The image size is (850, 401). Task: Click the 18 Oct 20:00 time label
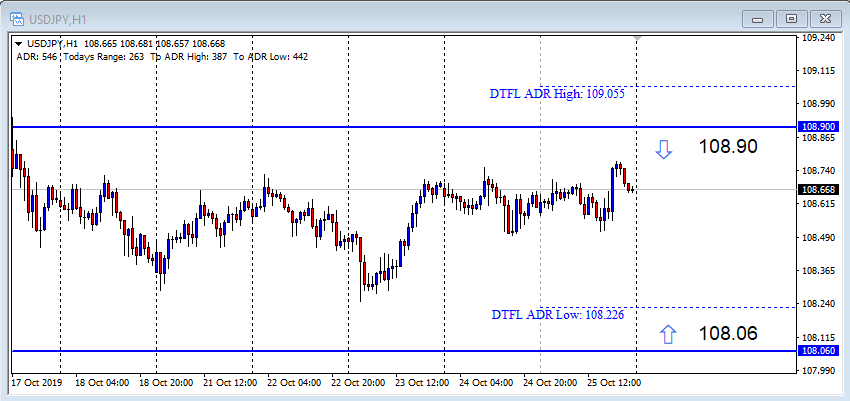pyautogui.click(x=166, y=383)
